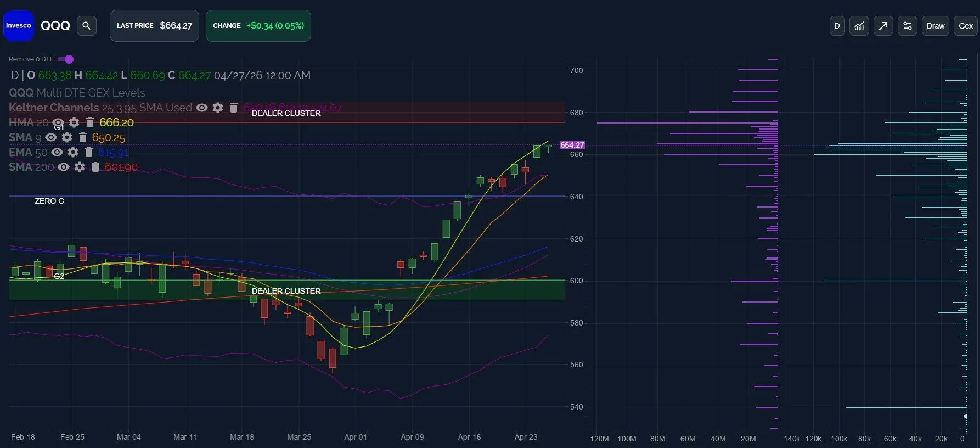Click upper red DEALER CLUSTER label
The height and width of the screenshot is (448, 980).
tap(286, 113)
